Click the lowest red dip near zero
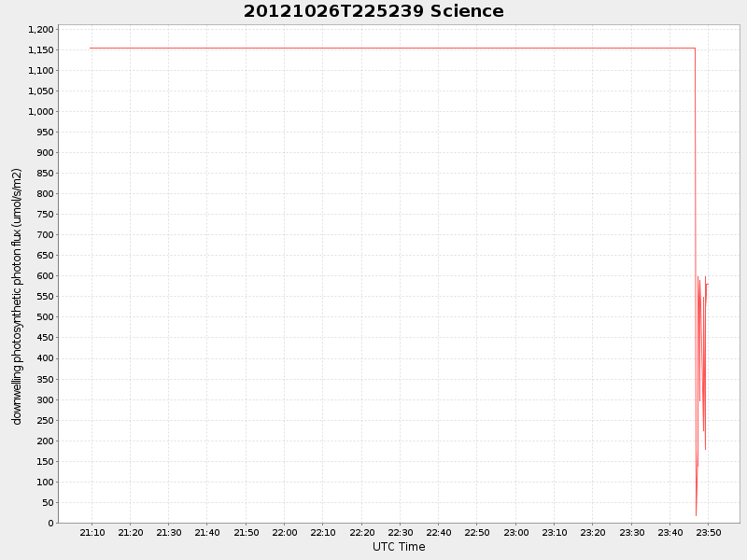The height and width of the screenshot is (560, 747). (x=695, y=511)
